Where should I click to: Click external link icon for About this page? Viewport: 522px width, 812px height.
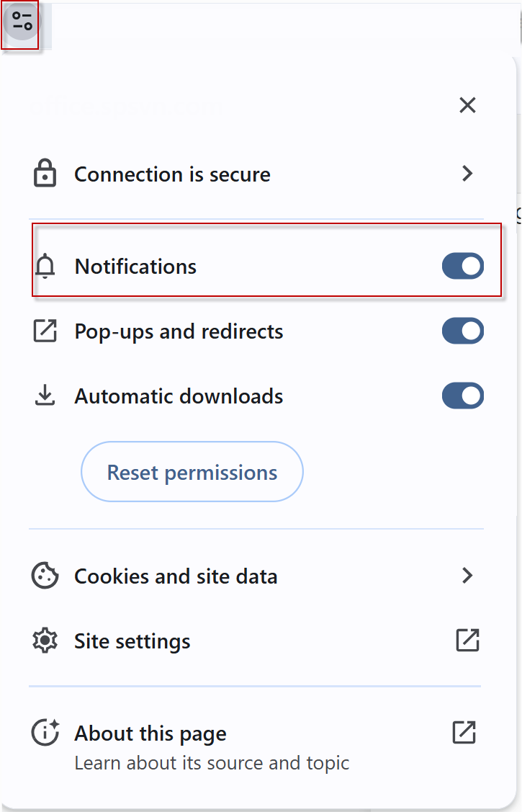click(x=464, y=733)
